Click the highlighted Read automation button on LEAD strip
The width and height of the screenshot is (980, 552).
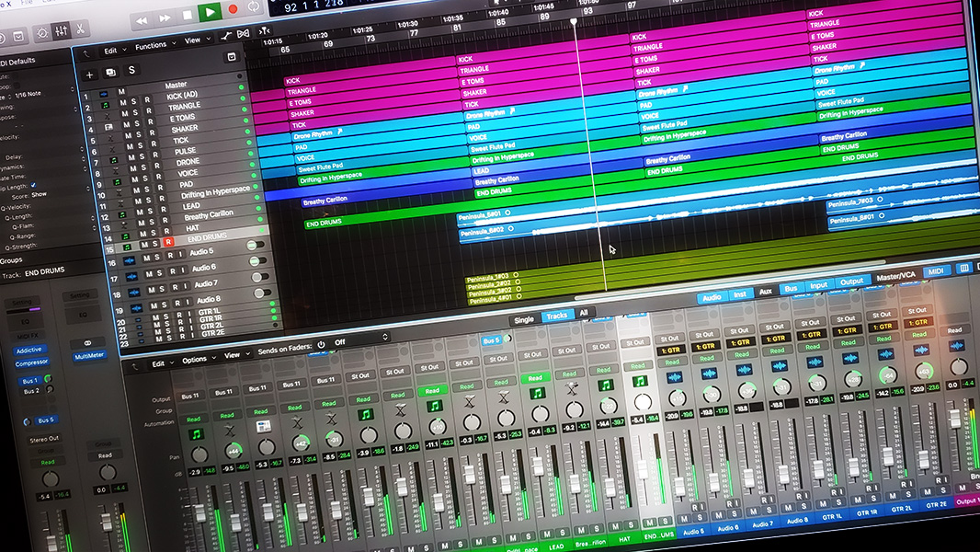pos(536,378)
